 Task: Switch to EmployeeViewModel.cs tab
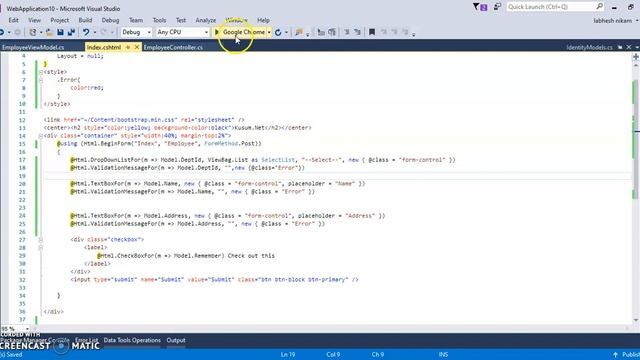coord(33,47)
